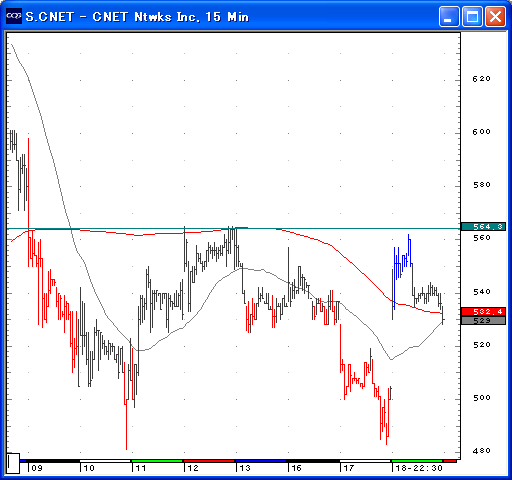Screen dimensions: 512x480
Task: Select the red 532.4 price label
Action: 483,312
